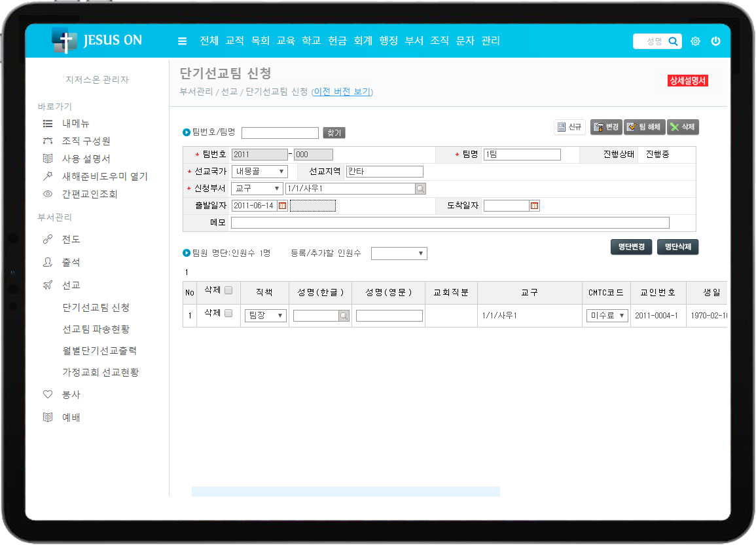Viewport: 756px width, 545px height.
Task: Open calendar picker for 도착일자
Action: 534,206
